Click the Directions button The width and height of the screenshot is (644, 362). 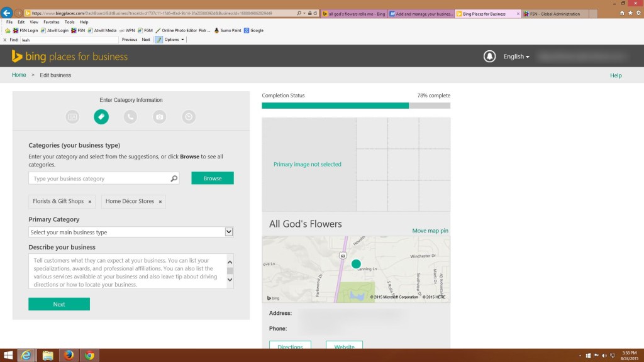pyautogui.click(x=290, y=345)
